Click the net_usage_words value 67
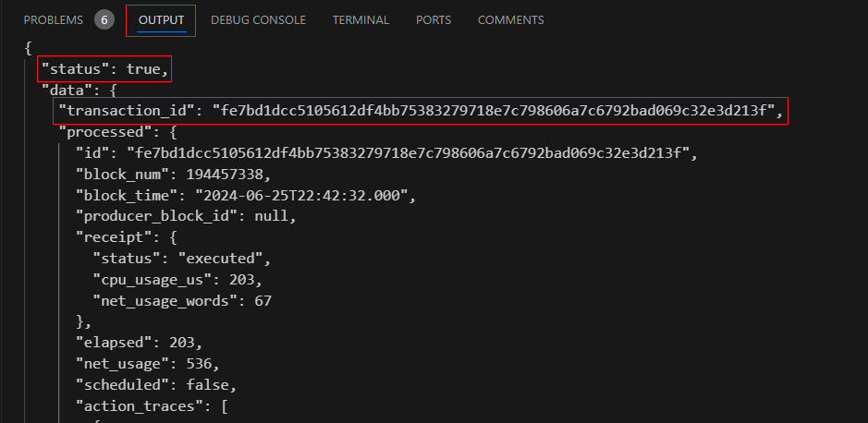The width and height of the screenshot is (868, 423). pos(263,301)
